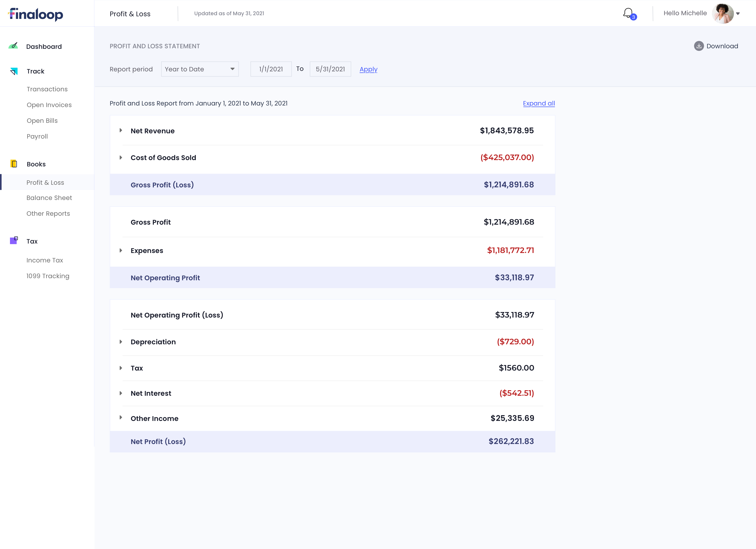Screen dimensions: 756x549
Task: Click the notification bell icon
Action: pos(628,13)
